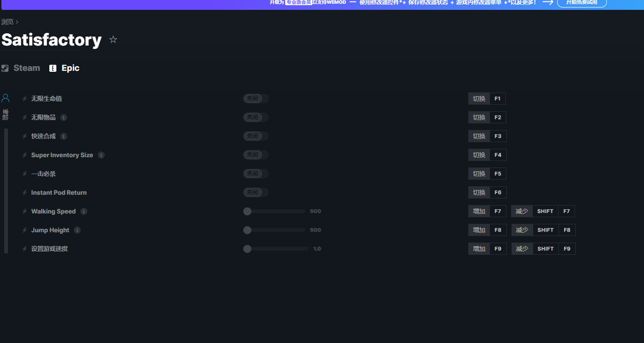Click lightning icon beside 一击必杀
Screen dimensions: 644x343
(x=25, y=174)
